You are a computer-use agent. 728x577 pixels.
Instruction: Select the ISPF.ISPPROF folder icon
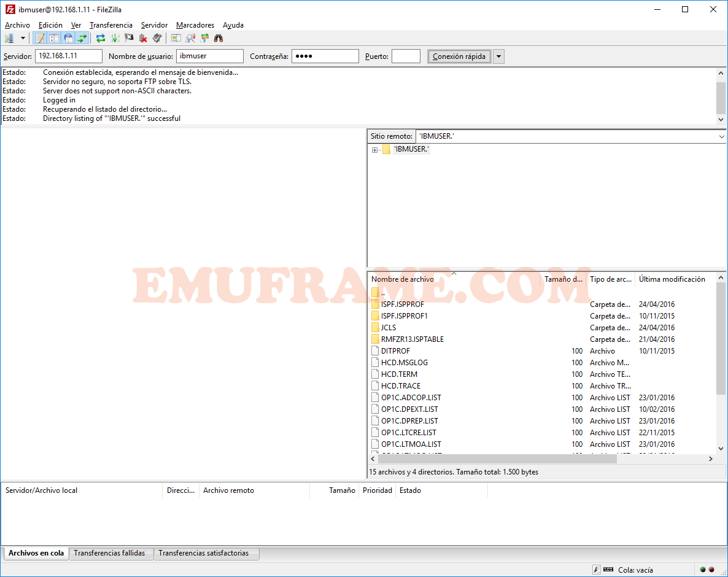[375, 304]
